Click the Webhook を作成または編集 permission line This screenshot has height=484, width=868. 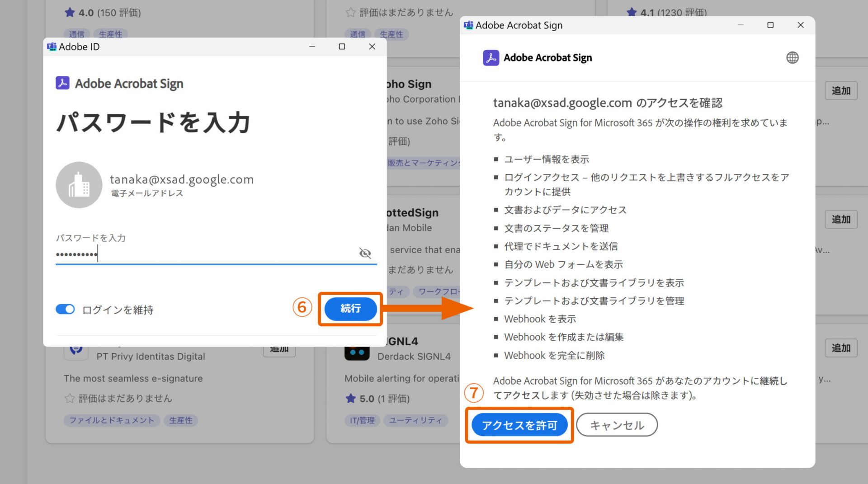[564, 337]
